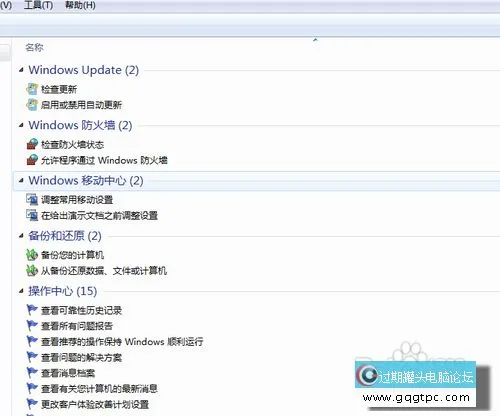This screenshot has width=500, height=416.
Task: Collapse the 操作中心 group arrow
Action: [21, 291]
